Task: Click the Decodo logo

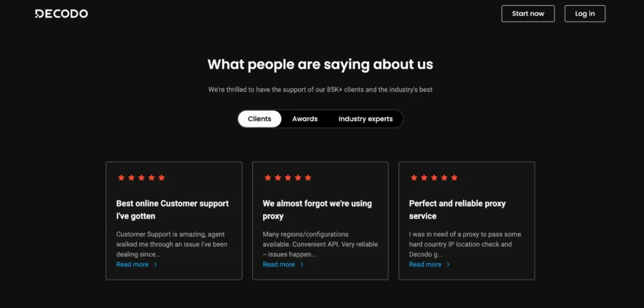Action: click(61, 13)
